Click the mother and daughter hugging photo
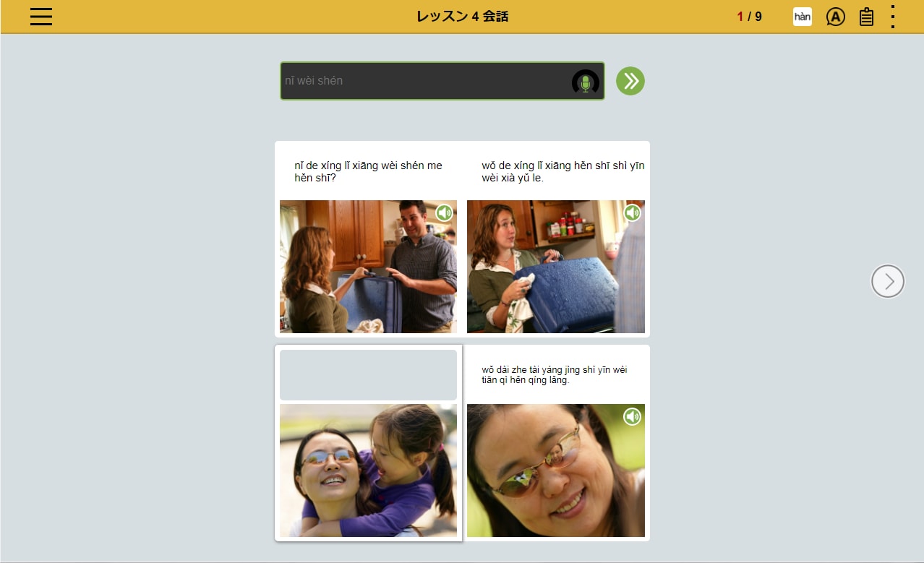Screen dimensions: 924x563 click(368, 470)
